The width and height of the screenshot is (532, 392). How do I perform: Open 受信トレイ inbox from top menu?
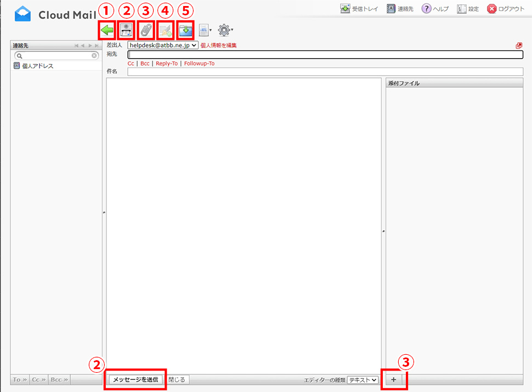359,9
